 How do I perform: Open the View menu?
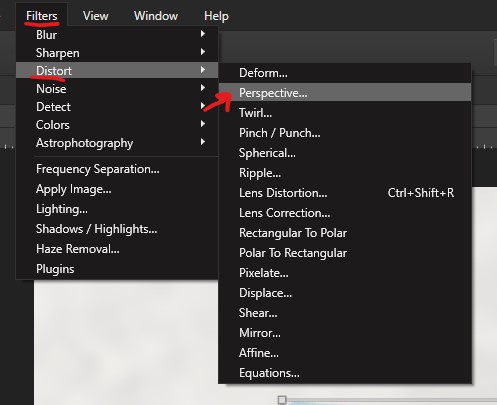[96, 16]
